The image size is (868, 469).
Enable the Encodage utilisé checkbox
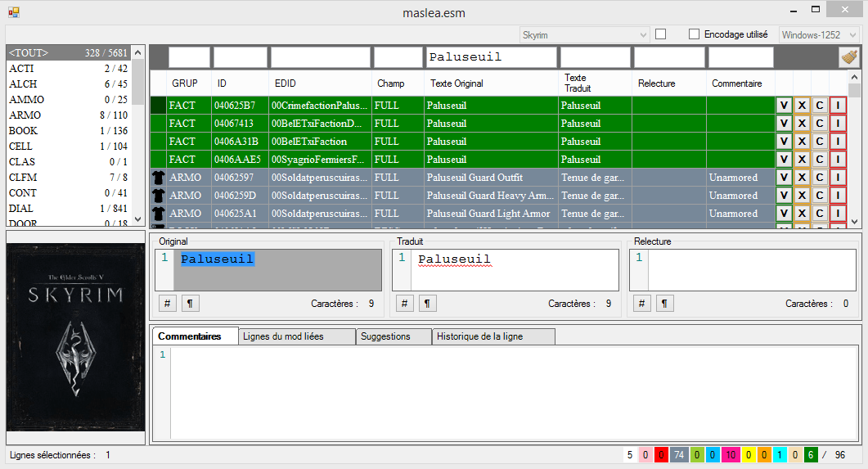pyautogui.click(x=694, y=34)
